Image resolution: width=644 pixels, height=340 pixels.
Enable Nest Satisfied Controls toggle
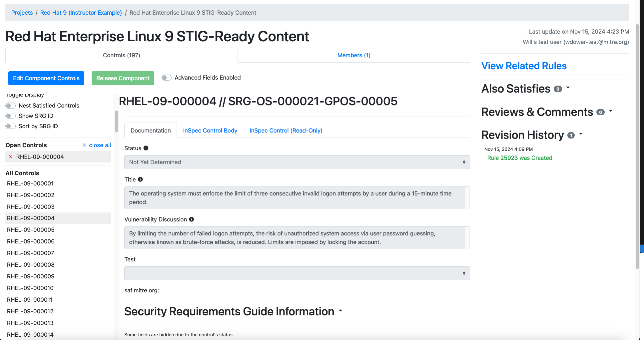pyautogui.click(x=11, y=106)
